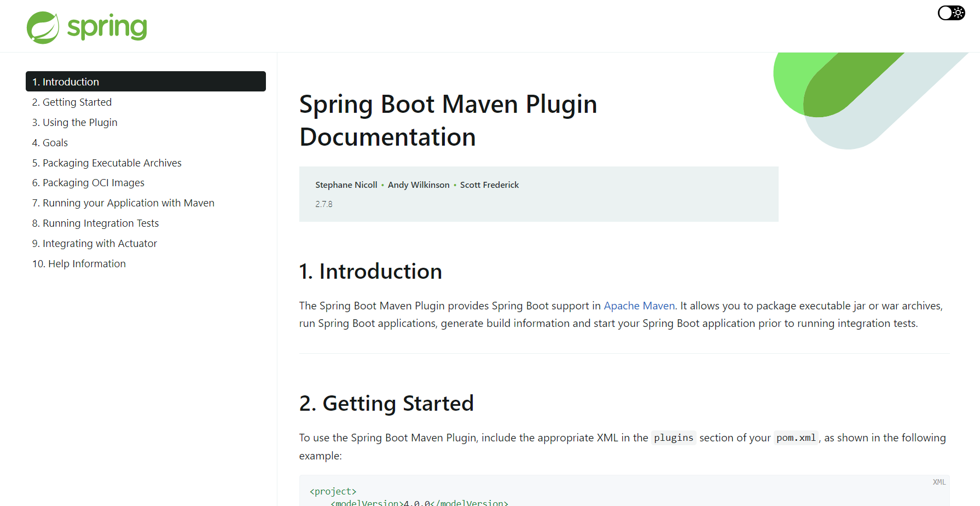Viewport: 980px width, 506px height.
Task: Click author name Scott Frederick
Action: point(489,185)
